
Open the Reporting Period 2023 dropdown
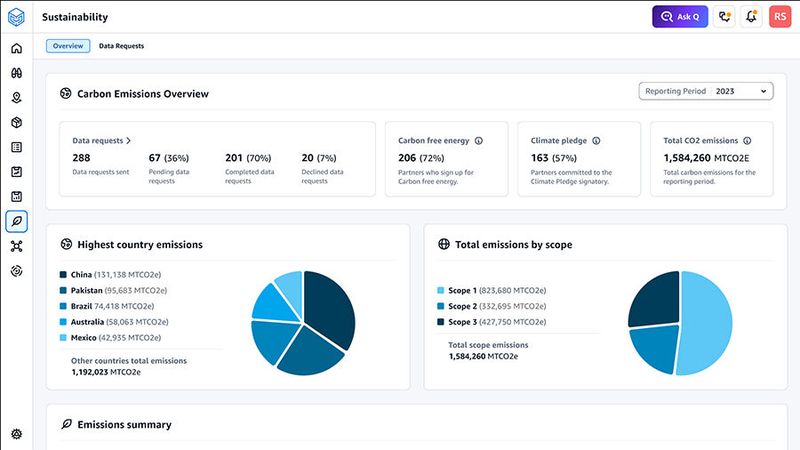point(706,91)
